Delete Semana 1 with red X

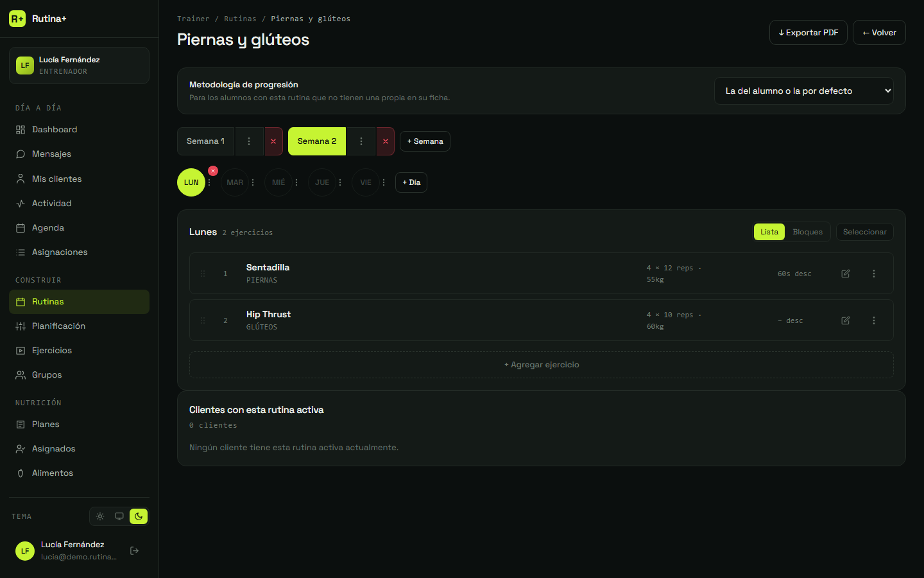point(273,141)
